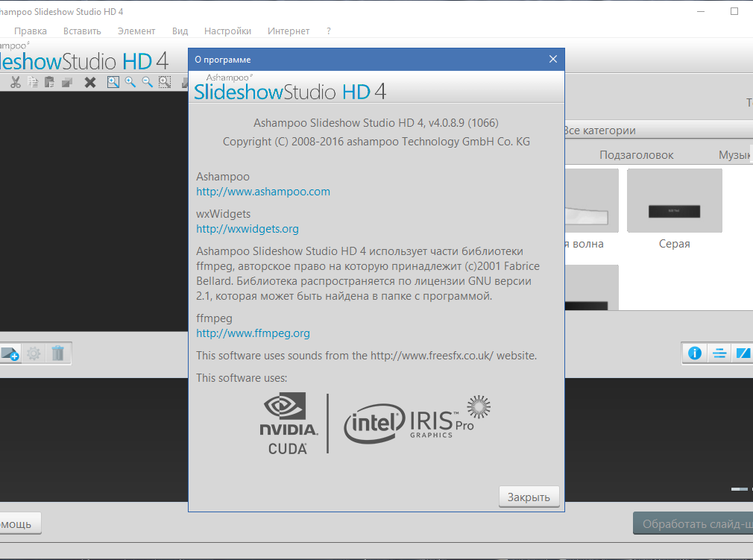
Task: Click the blue centered lines icon
Action: pyautogui.click(x=719, y=353)
